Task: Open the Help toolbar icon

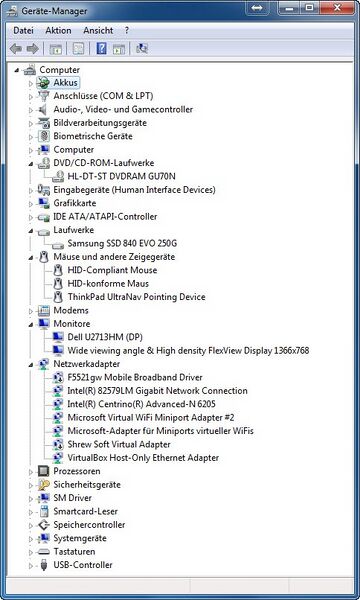Action: coord(101,49)
